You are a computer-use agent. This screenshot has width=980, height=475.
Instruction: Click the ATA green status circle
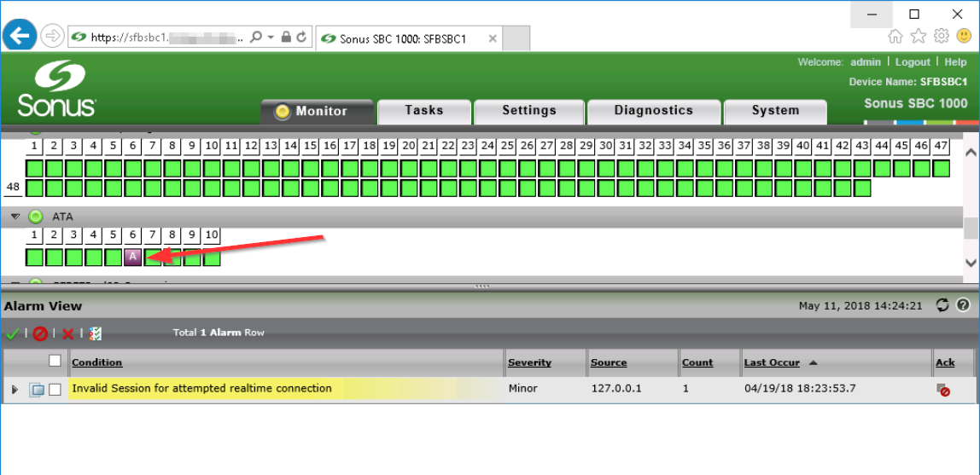point(36,217)
